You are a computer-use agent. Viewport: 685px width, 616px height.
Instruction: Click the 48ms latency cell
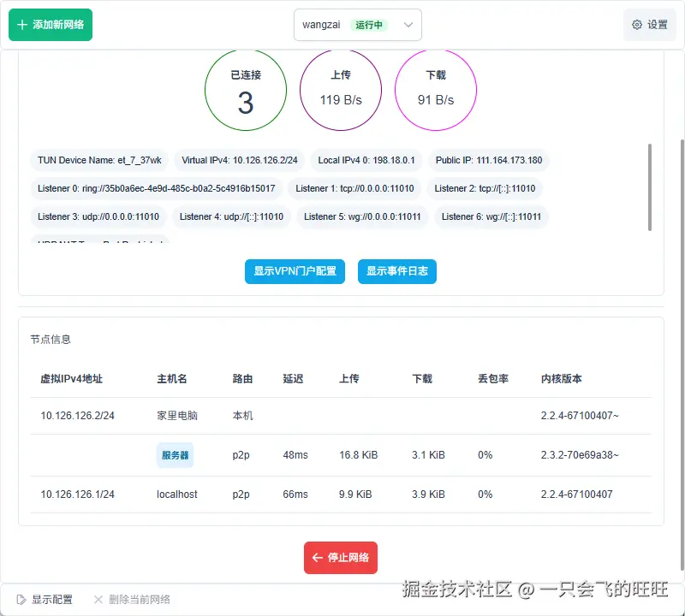click(x=295, y=455)
